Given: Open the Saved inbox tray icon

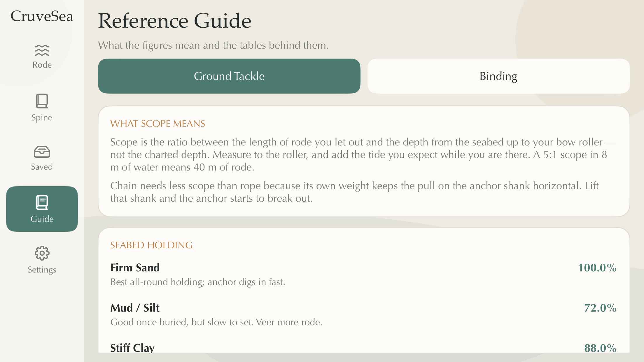Looking at the screenshot, I should (x=42, y=152).
